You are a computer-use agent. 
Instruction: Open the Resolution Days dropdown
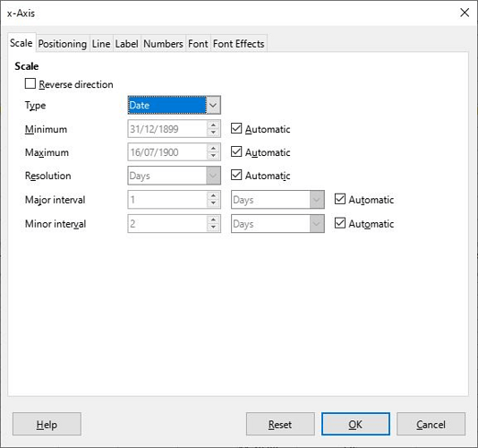(x=174, y=176)
